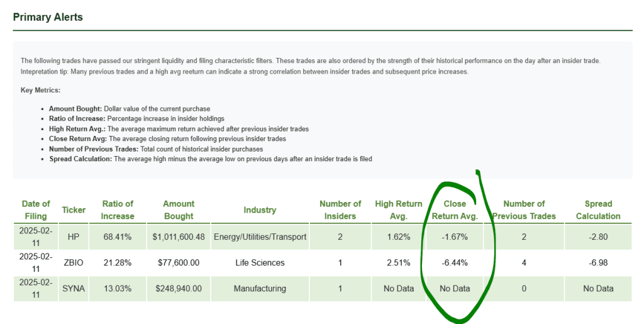
Task: Sort by the Ratio of Increase header
Action: (118, 209)
